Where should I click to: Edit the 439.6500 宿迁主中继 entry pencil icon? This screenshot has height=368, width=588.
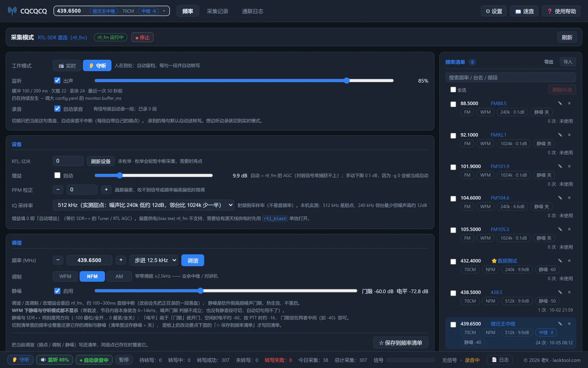560,324
